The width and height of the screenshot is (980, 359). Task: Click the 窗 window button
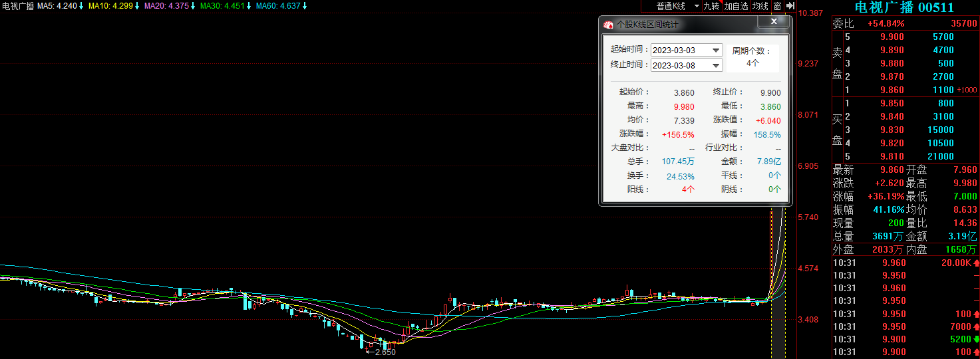click(777, 6)
